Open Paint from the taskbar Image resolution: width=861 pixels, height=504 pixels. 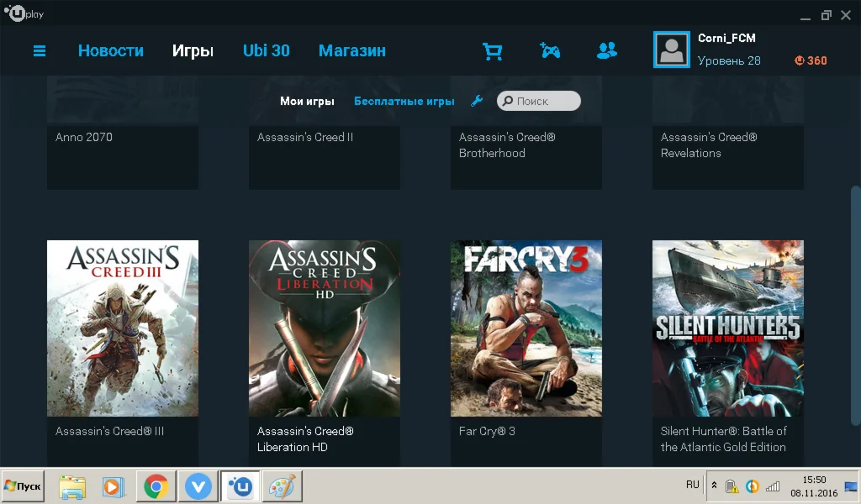[x=282, y=486]
